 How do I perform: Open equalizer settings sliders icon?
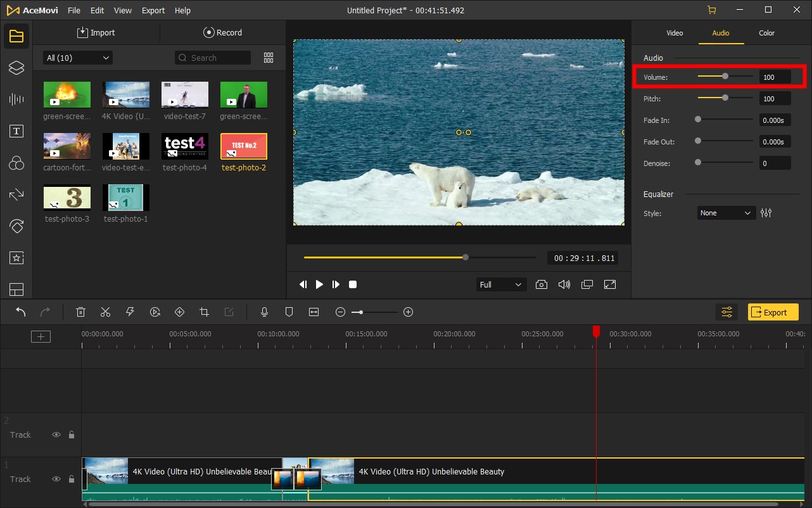click(766, 213)
